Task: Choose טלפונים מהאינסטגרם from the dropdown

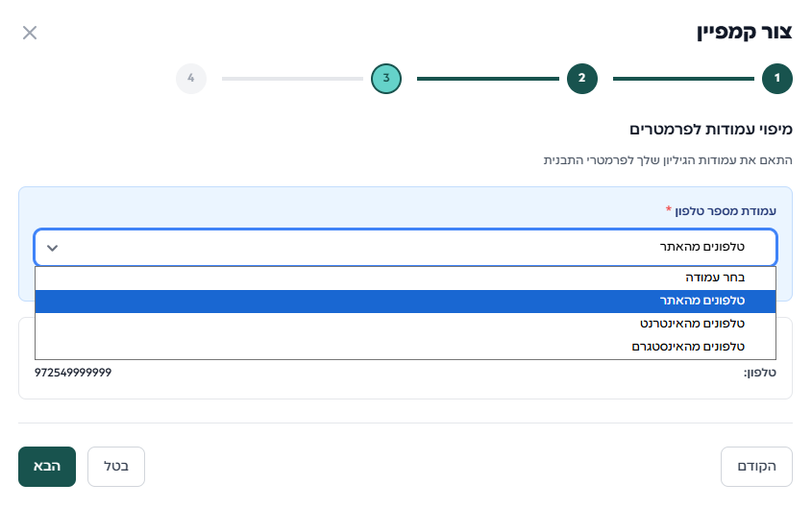Action: pyautogui.click(x=406, y=347)
